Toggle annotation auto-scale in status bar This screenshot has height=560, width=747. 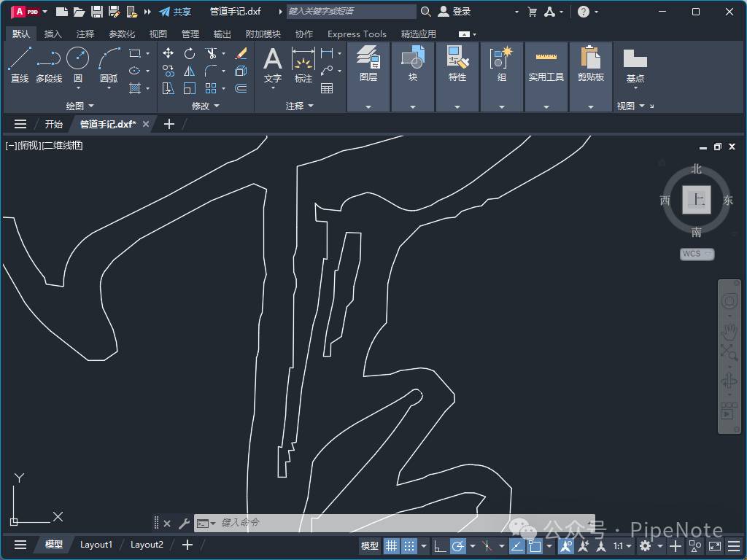(x=584, y=545)
